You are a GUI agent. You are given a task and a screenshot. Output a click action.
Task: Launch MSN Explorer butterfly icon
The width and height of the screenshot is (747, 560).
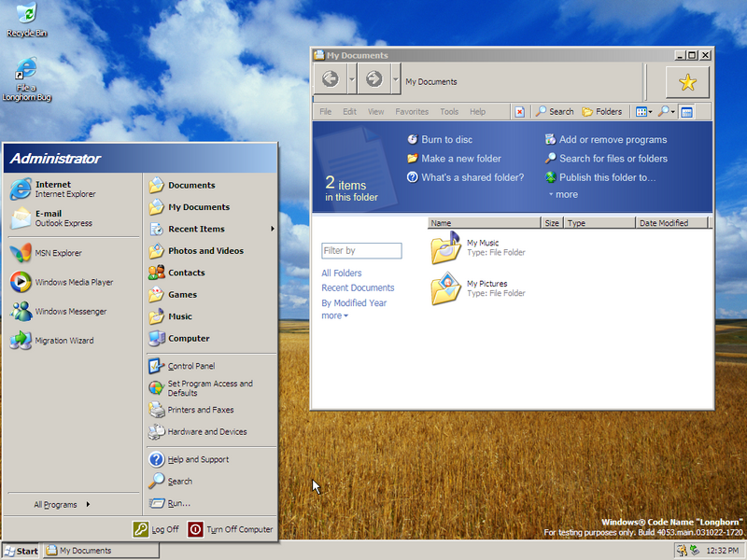pyautogui.click(x=58, y=253)
